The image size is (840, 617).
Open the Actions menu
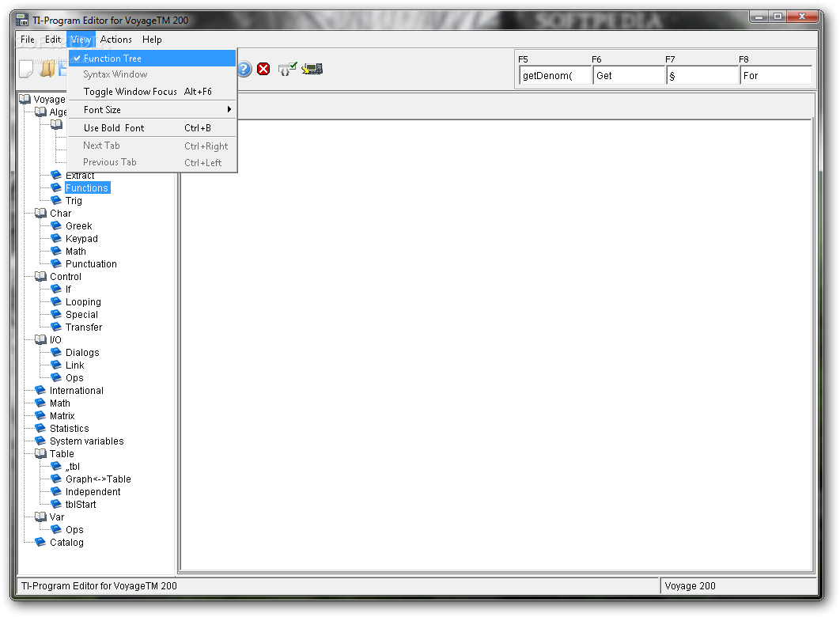[x=115, y=40]
